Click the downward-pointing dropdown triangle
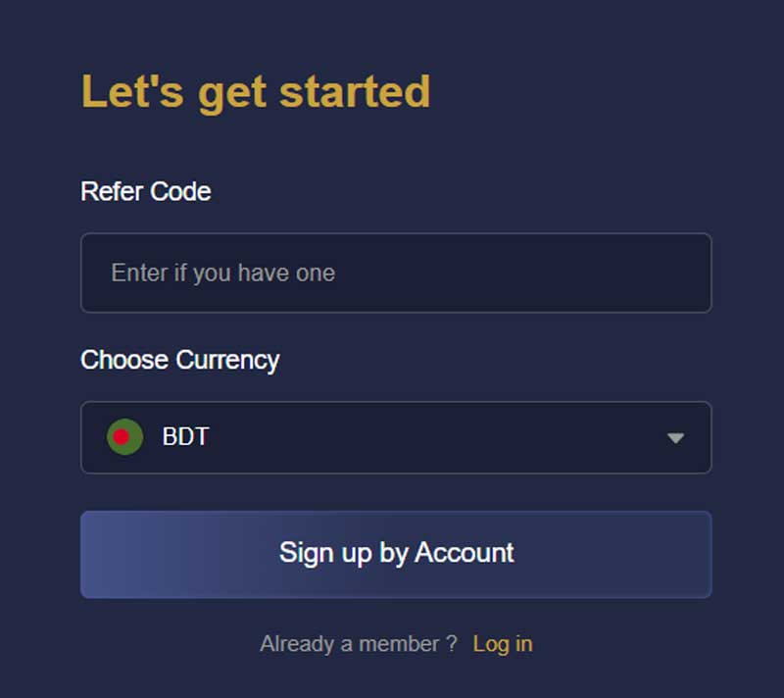Screen dimensions: 784x698 (675, 438)
